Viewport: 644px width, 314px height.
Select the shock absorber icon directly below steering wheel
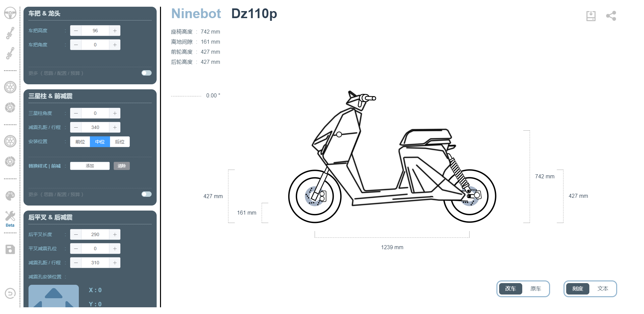[10, 33]
